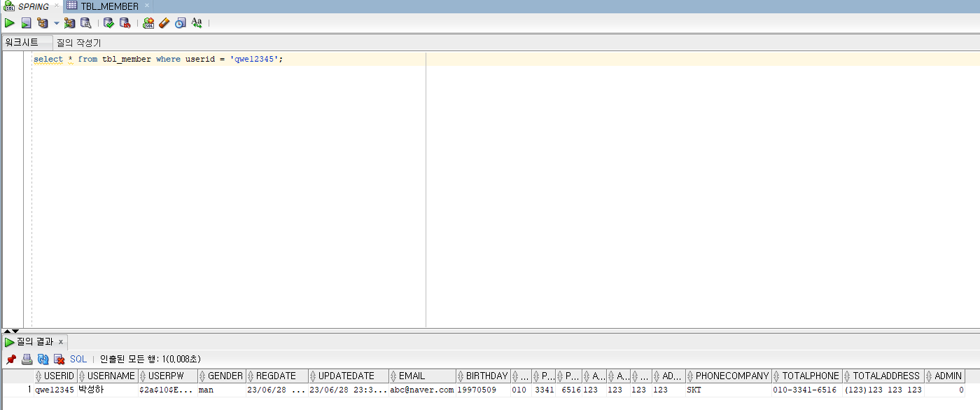This screenshot has width=980, height=410.
Task: Select the man gender cell
Action: (x=222, y=390)
